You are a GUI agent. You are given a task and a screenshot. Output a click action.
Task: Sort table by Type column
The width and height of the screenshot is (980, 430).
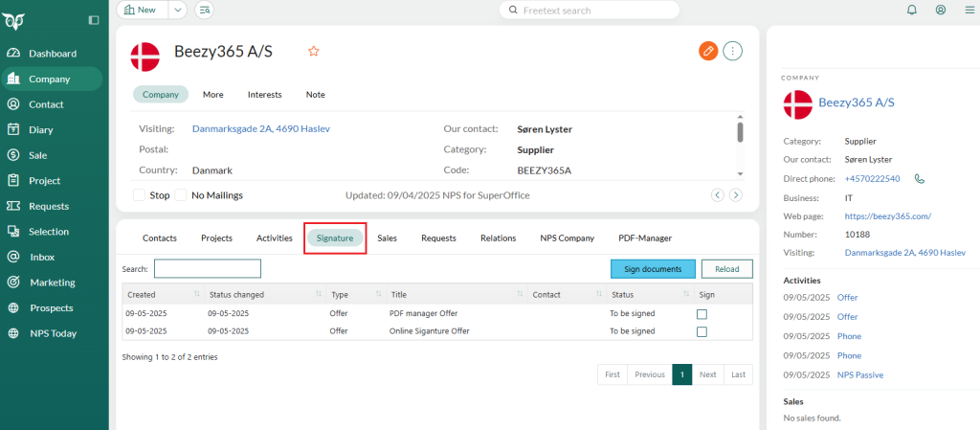pyautogui.click(x=355, y=294)
